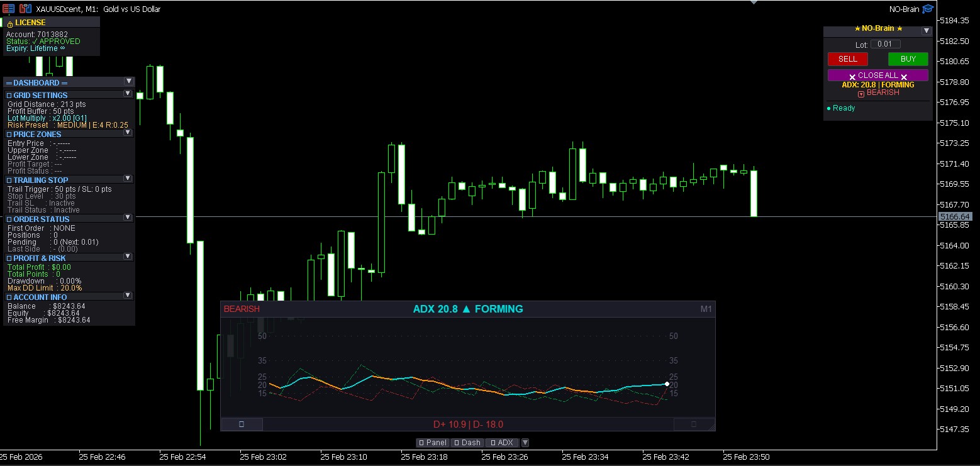This screenshot has width=980, height=466.
Task: Click the bottom-right resize button of ADX panel
Action: pyautogui.click(x=694, y=424)
